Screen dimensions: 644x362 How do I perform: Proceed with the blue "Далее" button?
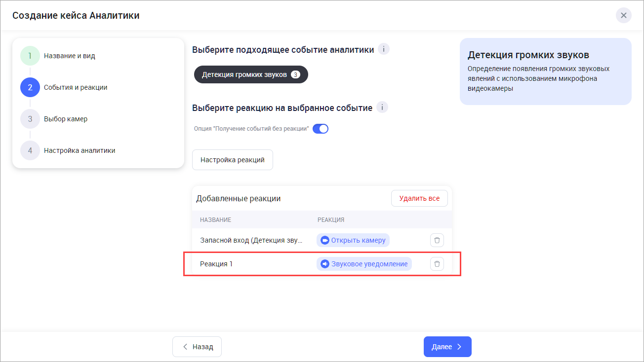coord(447,347)
